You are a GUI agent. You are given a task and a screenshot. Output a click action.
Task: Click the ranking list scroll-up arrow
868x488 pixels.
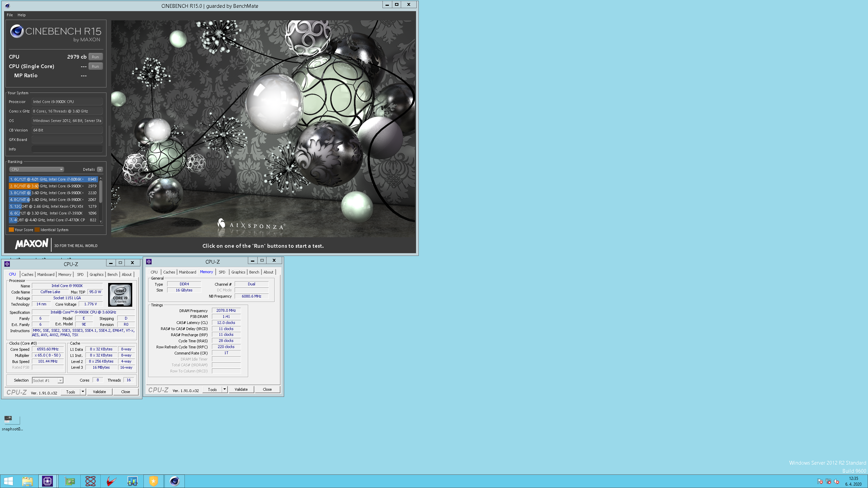tap(101, 178)
